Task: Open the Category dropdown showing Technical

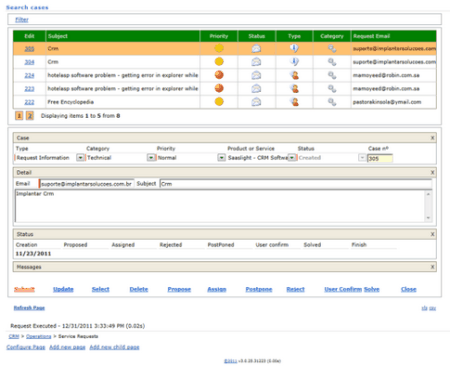Action: coord(151,158)
